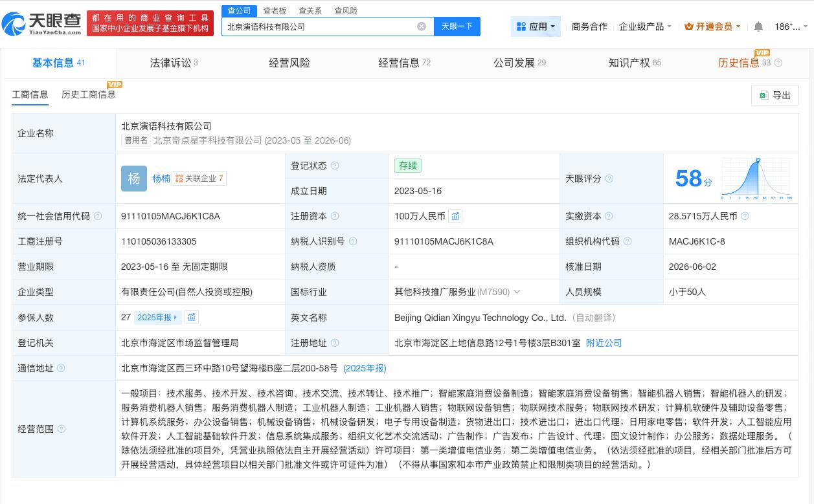Open legal representative 杨楠 link
The image size is (814, 504).
tap(161, 179)
